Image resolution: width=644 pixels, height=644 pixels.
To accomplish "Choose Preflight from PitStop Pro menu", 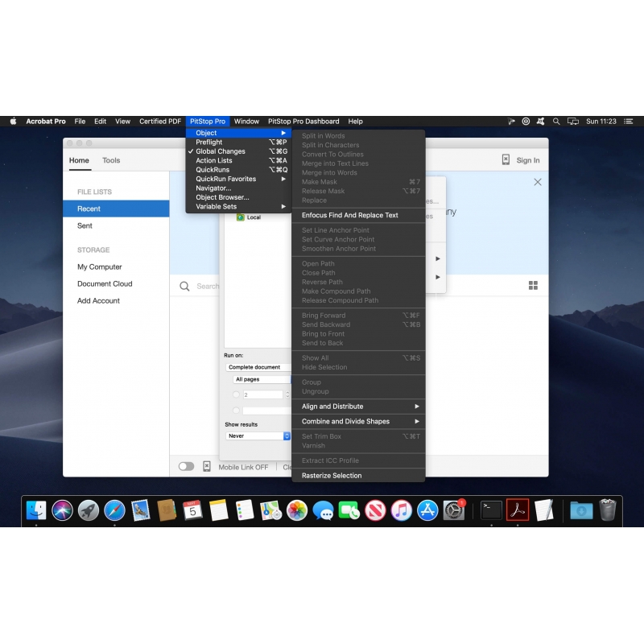I will (x=238, y=142).
